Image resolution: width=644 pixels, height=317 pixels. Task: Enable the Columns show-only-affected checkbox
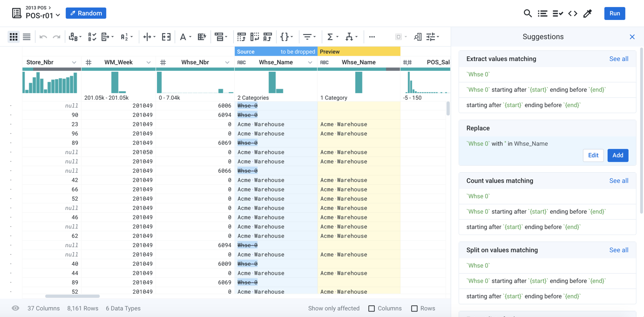(372, 308)
